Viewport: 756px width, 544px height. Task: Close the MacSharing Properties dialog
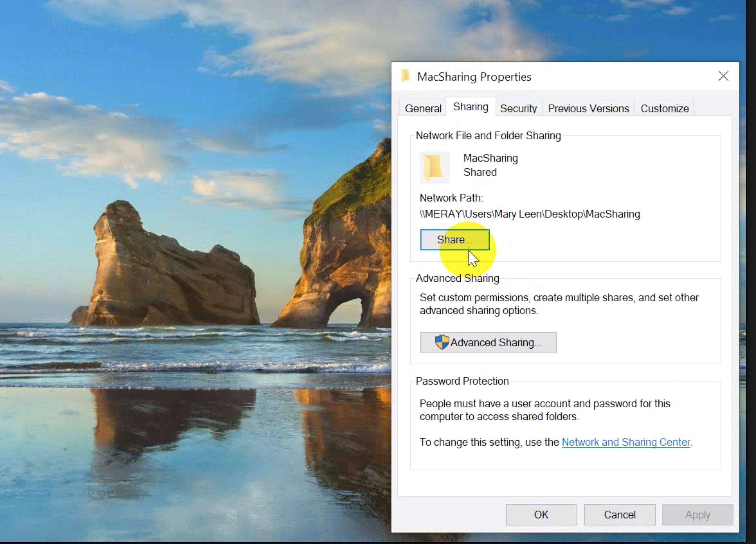723,76
